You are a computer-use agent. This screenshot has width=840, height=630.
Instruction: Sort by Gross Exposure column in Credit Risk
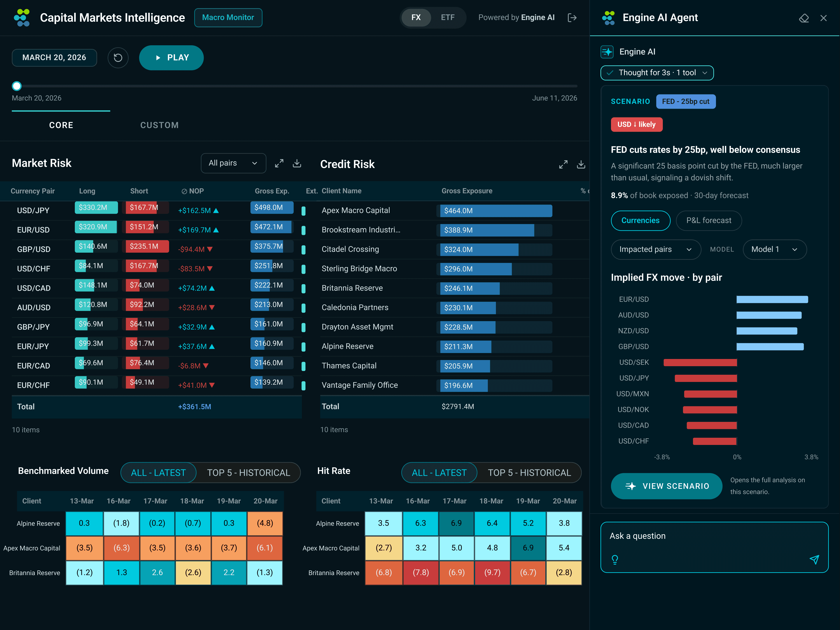(x=467, y=191)
